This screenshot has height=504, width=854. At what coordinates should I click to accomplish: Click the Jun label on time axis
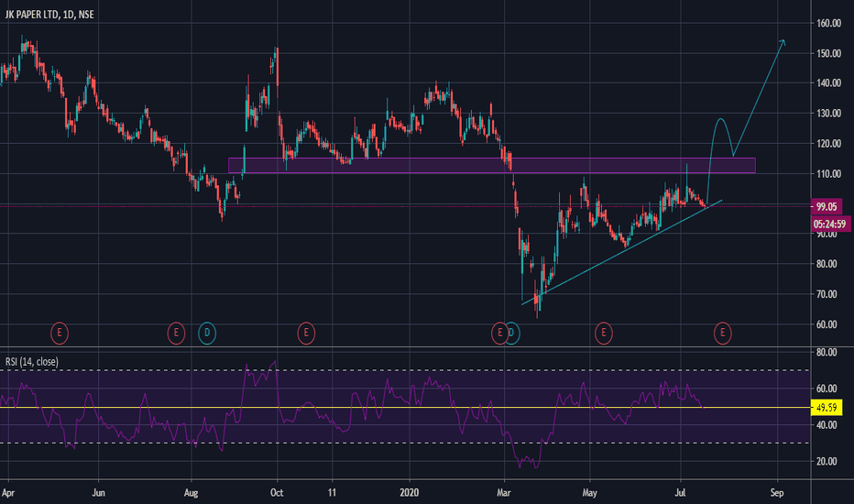pyautogui.click(x=99, y=493)
